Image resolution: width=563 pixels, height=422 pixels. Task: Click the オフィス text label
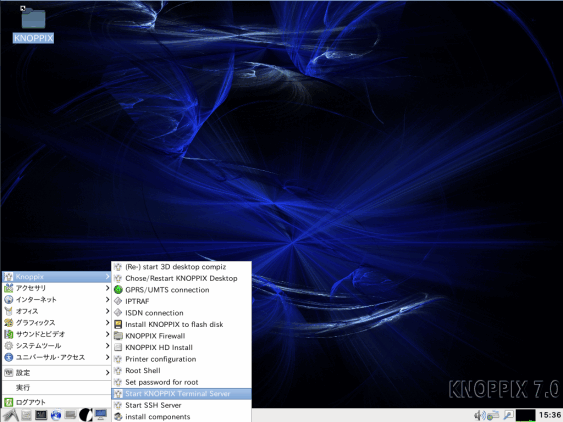27,311
